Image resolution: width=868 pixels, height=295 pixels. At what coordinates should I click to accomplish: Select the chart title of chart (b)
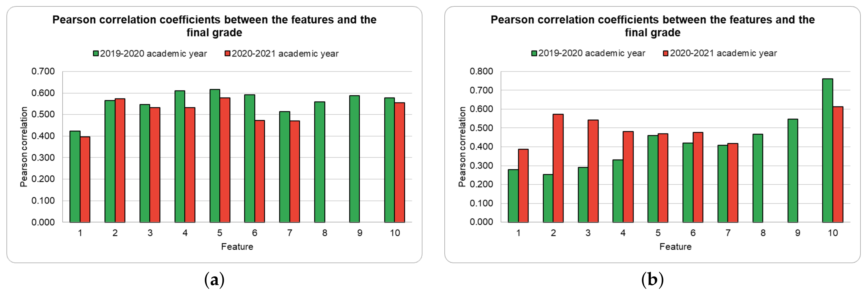pos(652,26)
